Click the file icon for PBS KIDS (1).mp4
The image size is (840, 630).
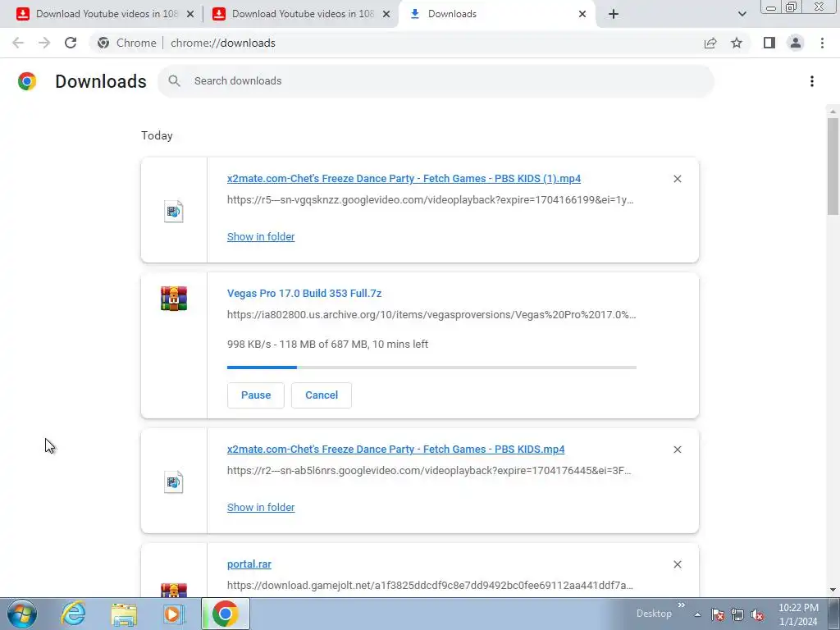pos(174,211)
